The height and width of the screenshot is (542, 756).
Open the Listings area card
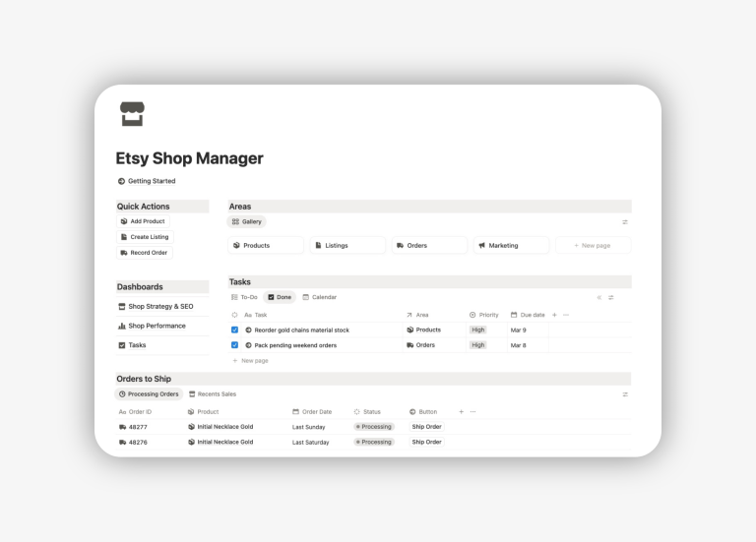pos(347,245)
